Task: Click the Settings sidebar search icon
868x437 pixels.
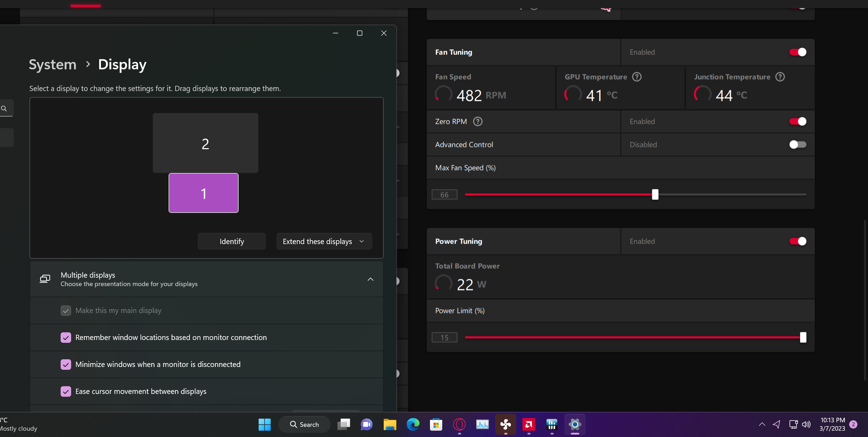Action: coord(4,109)
